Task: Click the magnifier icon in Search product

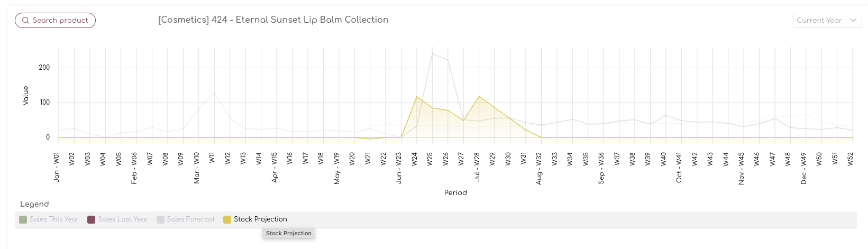Action: point(25,21)
